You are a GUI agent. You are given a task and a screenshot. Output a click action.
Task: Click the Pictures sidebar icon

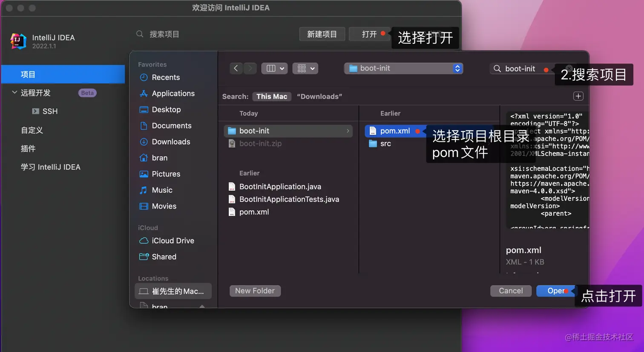[x=144, y=174]
